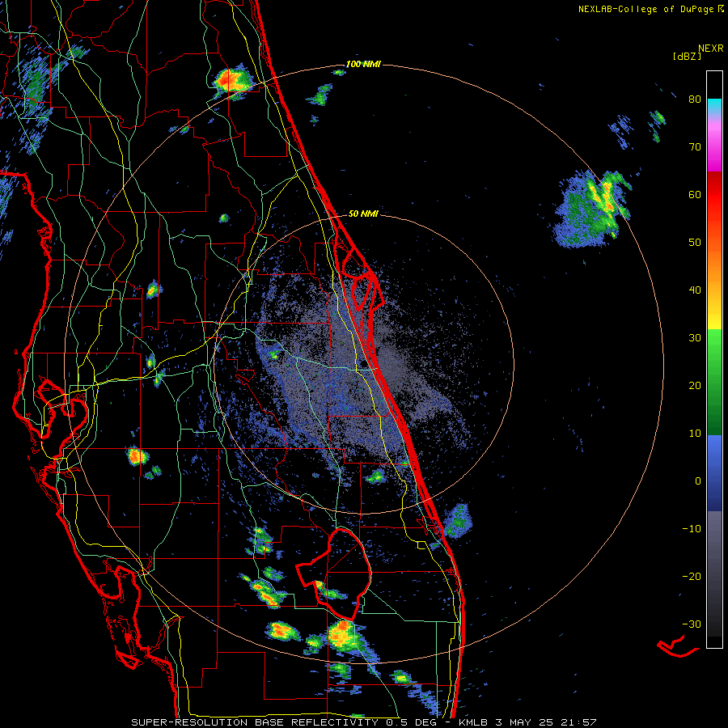Click the SUPER-RESOLUTION BASE REFLECTIVITY product title
Screen dimensions: 728x728
[x=255, y=722]
